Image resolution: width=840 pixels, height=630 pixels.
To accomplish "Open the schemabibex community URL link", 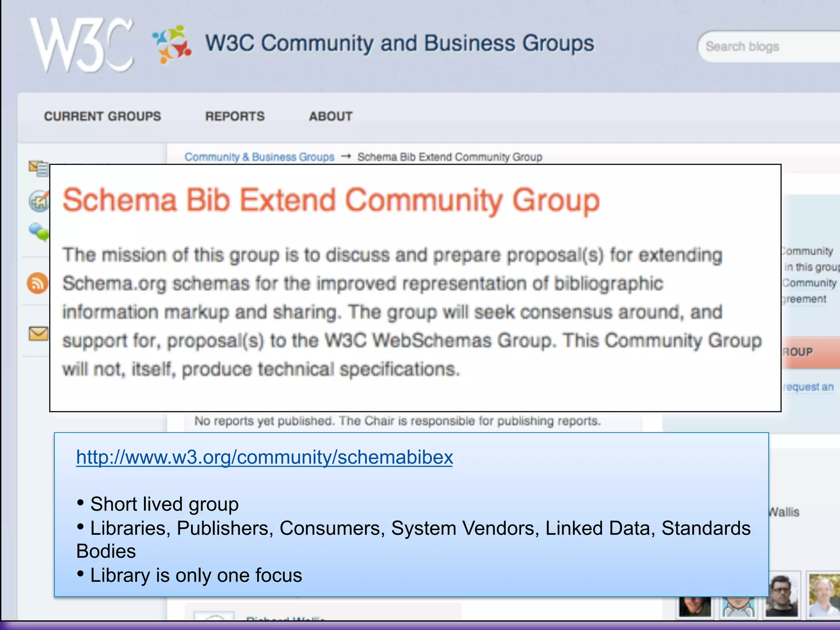I will tap(265, 457).
